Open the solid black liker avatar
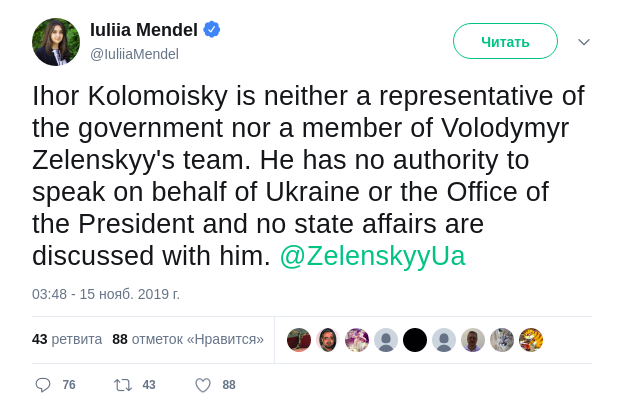The height and width of the screenshot is (402, 630). (415, 340)
